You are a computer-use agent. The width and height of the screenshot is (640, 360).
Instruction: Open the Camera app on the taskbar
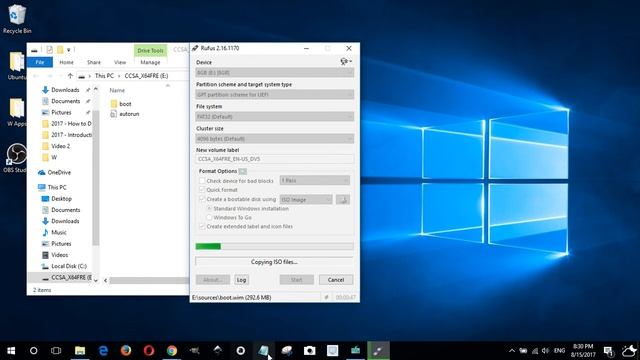coord(309,351)
